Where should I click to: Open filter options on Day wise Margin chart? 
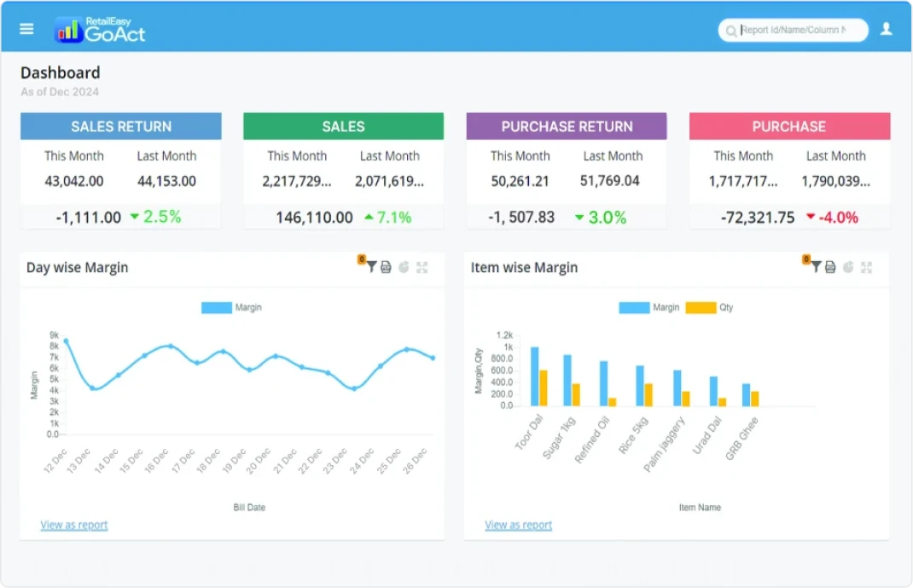[371, 266]
